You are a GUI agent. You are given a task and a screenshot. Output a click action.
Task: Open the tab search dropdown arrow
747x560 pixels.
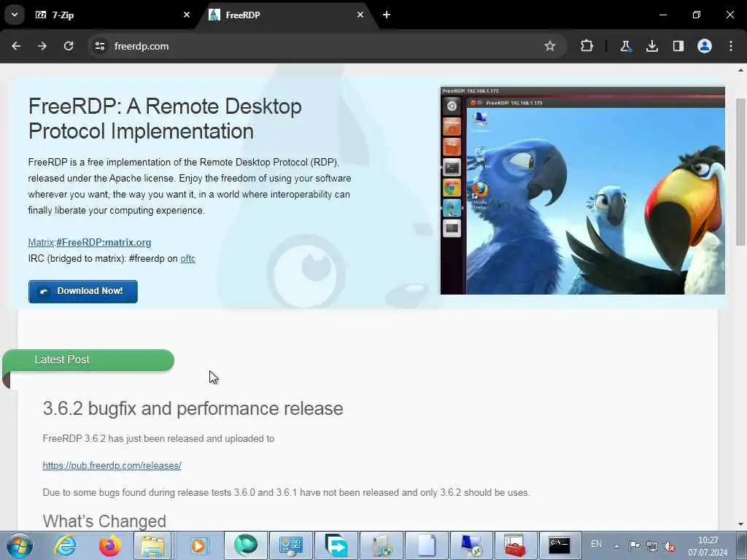click(15, 15)
